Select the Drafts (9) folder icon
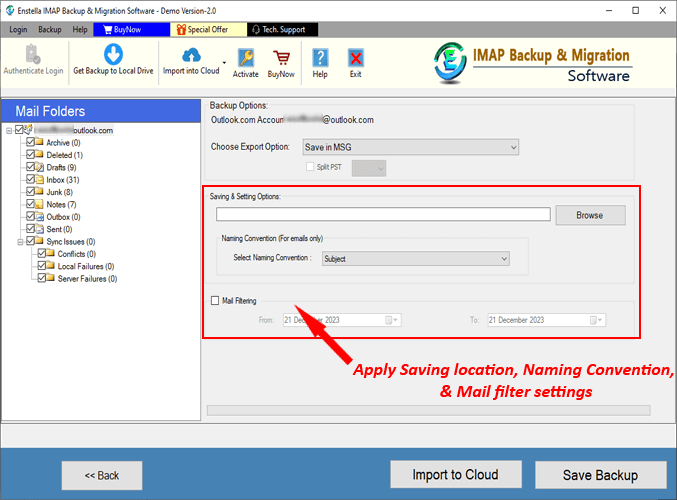Image resolution: width=677 pixels, height=500 pixels. coord(40,167)
